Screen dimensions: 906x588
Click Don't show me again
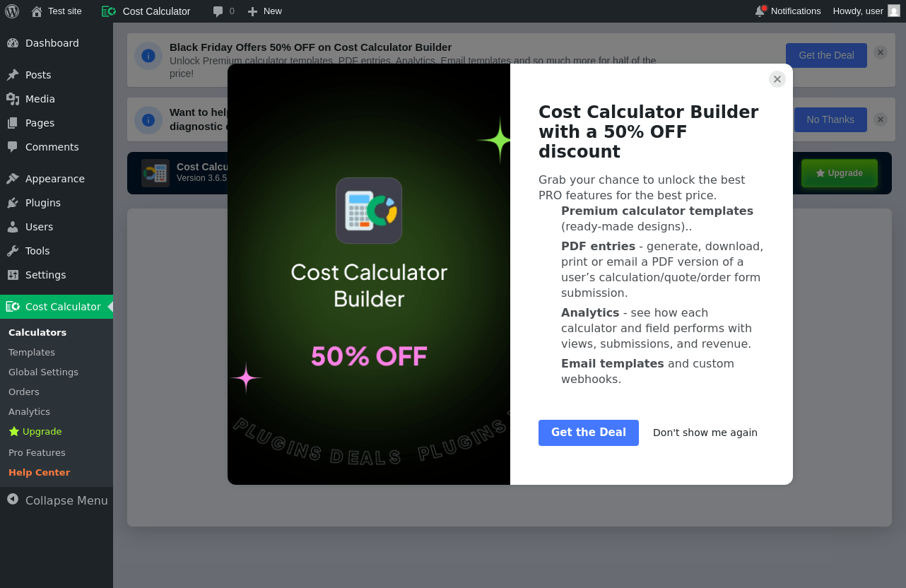pyautogui.click(x=705, y=433)
